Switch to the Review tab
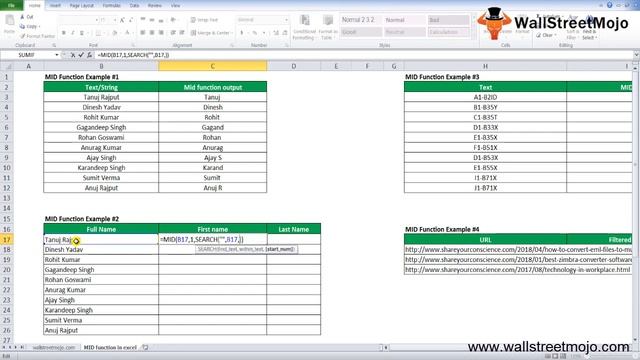Image resolution: width=640 pixels, height=360 pixels. tap(154, 6)
